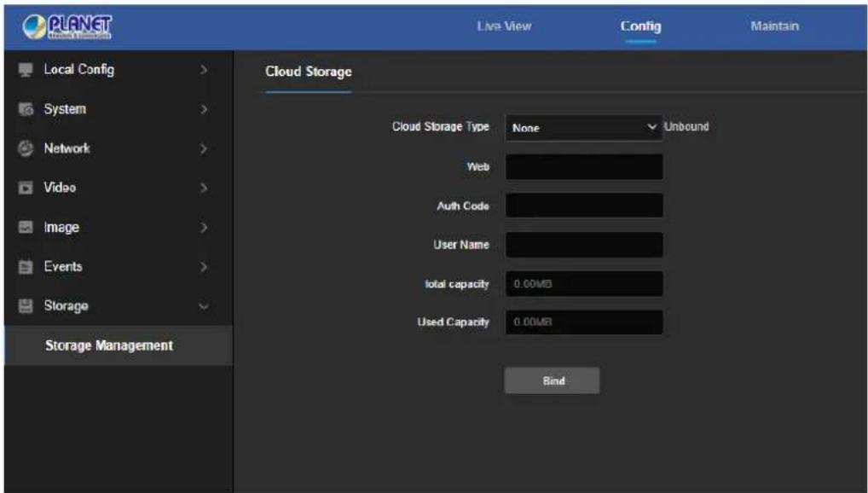This screenshot has width=868, height=493.
Task: Click the Video sidebar icon
Action: 26,188
